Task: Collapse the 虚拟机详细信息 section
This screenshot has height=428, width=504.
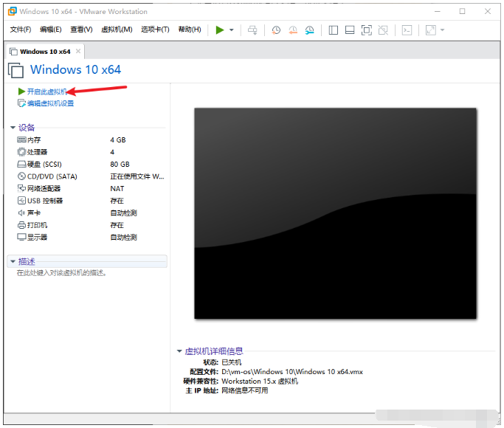Action: point(179,351)
